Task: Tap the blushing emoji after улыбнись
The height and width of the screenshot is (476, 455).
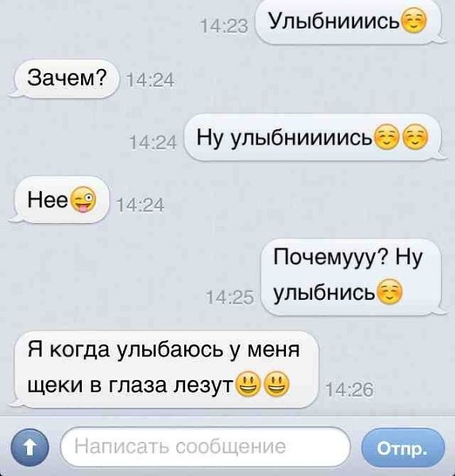Action: pos(390,292)
